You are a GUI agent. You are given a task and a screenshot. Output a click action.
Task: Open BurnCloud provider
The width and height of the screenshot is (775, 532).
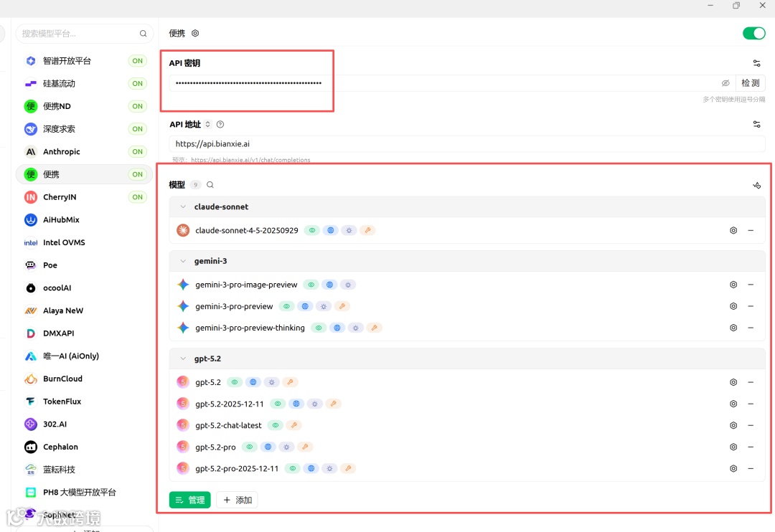click(x=85, y=379)
